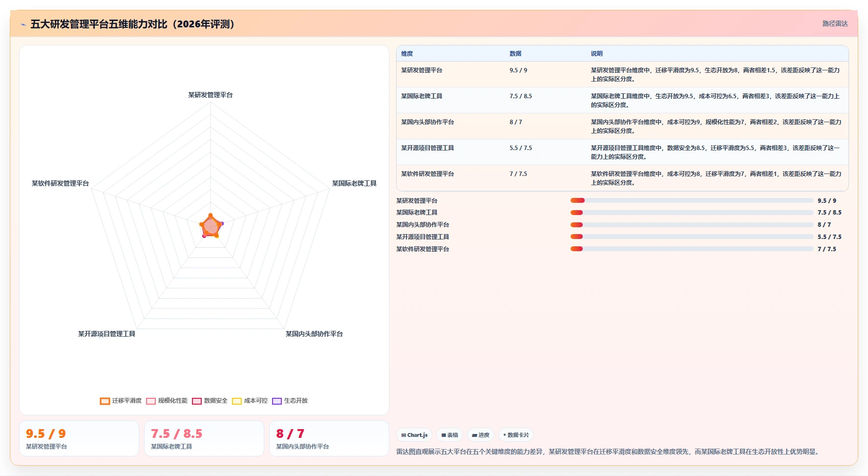Viewport: 868px width, 476px height.
Task: Select the 某国内头部协作平台 table row name
Action: tap(427, 122)
